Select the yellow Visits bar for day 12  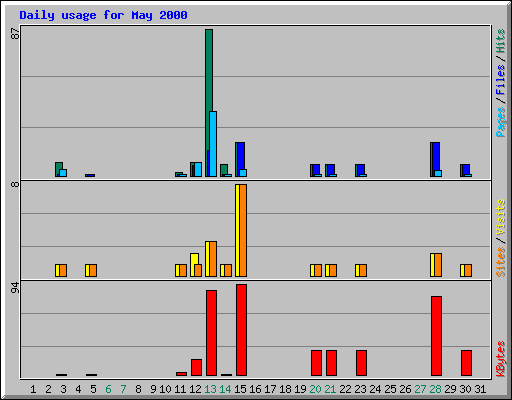tap(194, 259)
